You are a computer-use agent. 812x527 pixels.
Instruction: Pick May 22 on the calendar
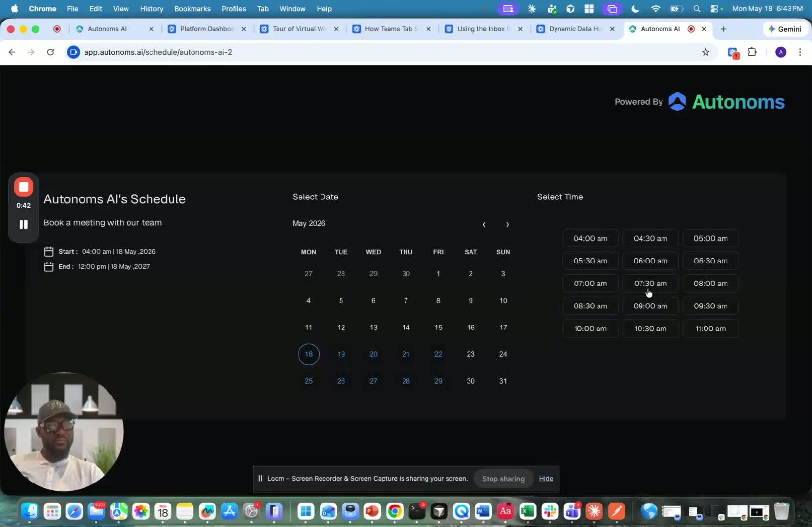coord(438,354)
